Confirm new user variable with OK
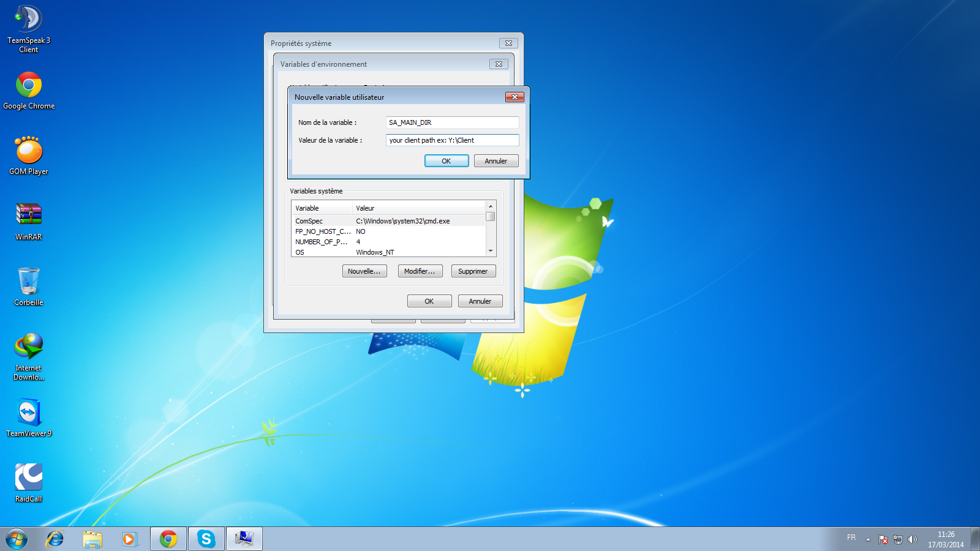 coord(447,161)
